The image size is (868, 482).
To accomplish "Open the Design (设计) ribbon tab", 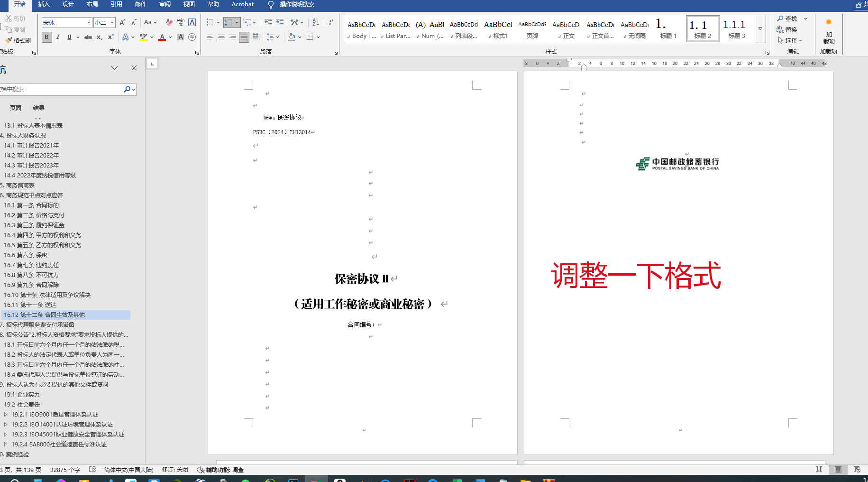I will coord(68,4).
